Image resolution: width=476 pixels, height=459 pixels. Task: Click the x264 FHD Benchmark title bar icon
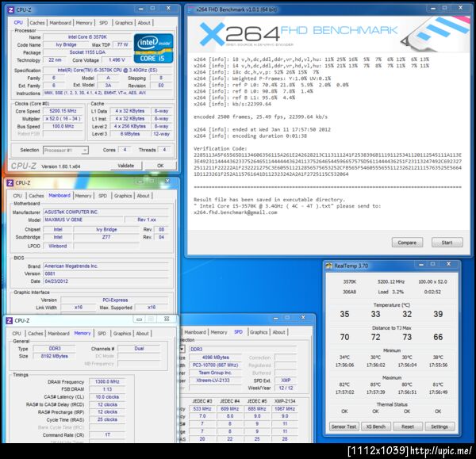190,10
